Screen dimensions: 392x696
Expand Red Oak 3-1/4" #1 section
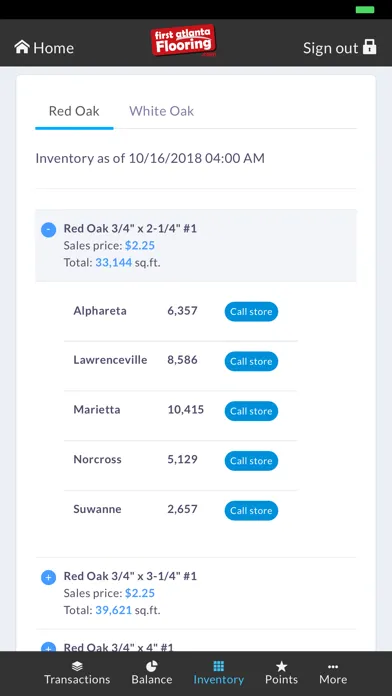[48, 577]
